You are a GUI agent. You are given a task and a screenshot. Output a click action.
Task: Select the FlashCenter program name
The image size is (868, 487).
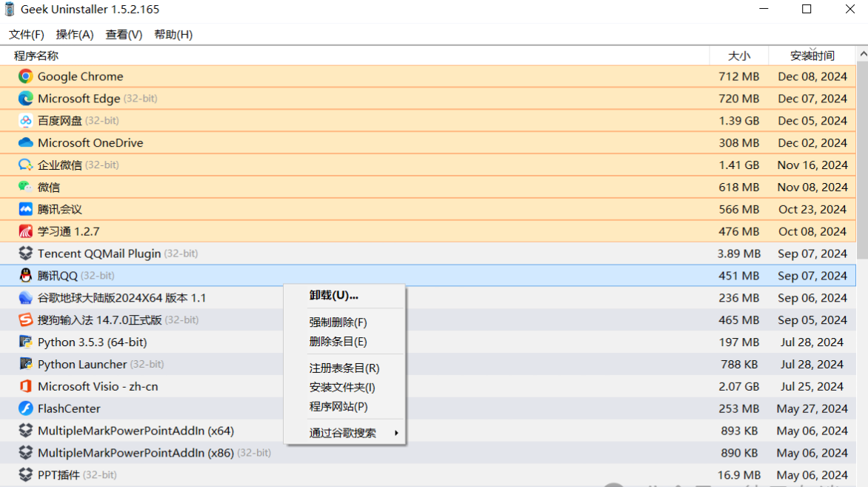pyautogui.click(x=69, y=408)
